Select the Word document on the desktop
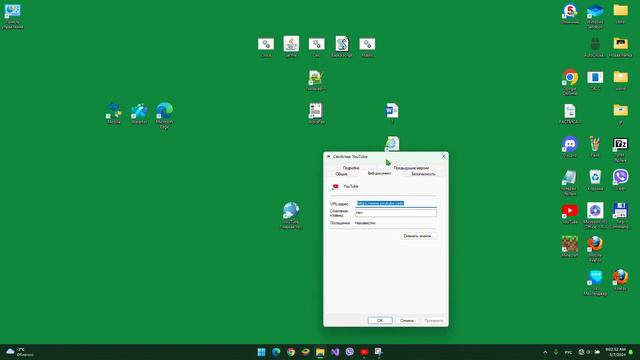Screen dimensions: 640x360 (392, 111)
